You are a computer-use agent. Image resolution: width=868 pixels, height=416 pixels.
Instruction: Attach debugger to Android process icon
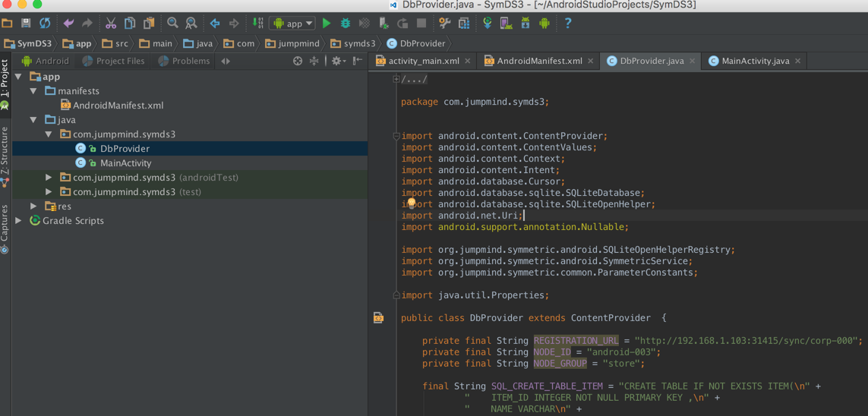383,24
